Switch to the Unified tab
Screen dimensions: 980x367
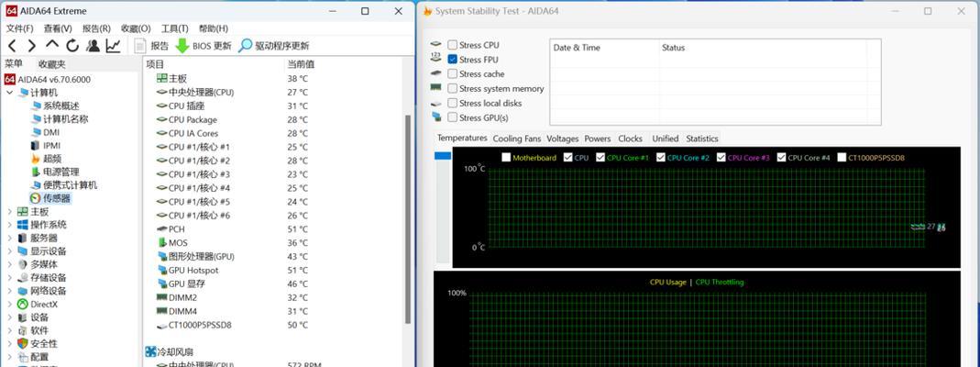[x=665, y=139]
